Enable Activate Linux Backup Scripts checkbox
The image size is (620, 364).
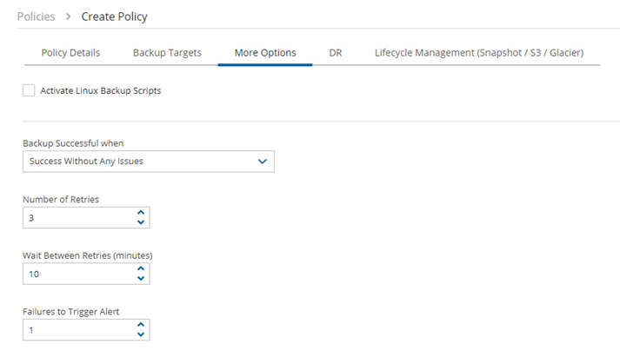click(x=29, y=90)
